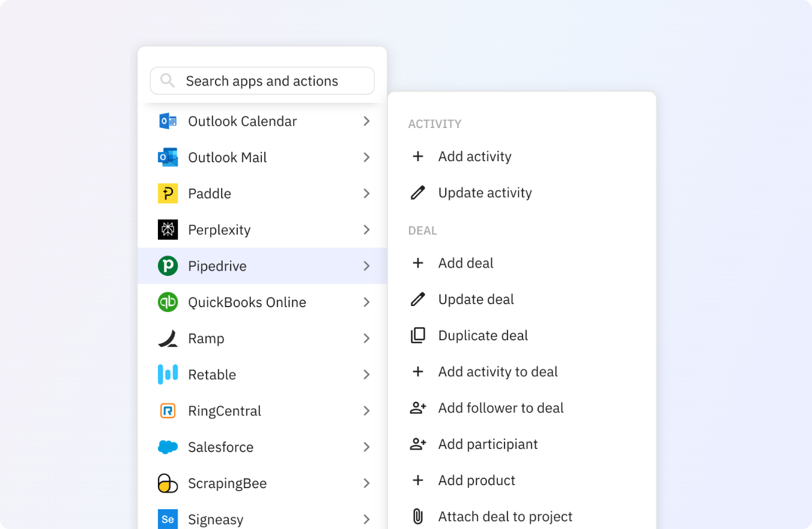Click the RingCentral app icon
812x529 pixels.
(168, 411)
